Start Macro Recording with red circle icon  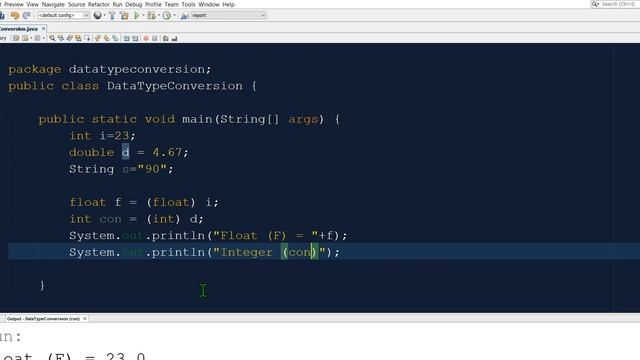coord(146,38)
